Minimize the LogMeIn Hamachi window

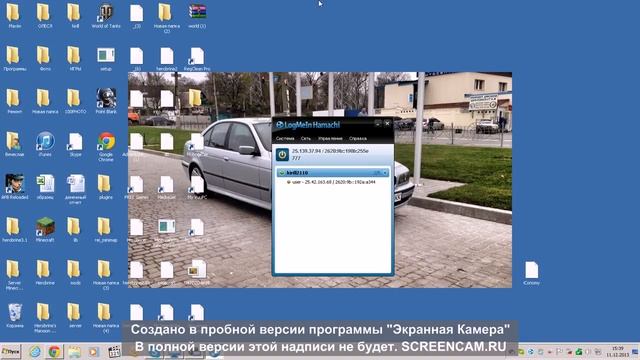378,123
